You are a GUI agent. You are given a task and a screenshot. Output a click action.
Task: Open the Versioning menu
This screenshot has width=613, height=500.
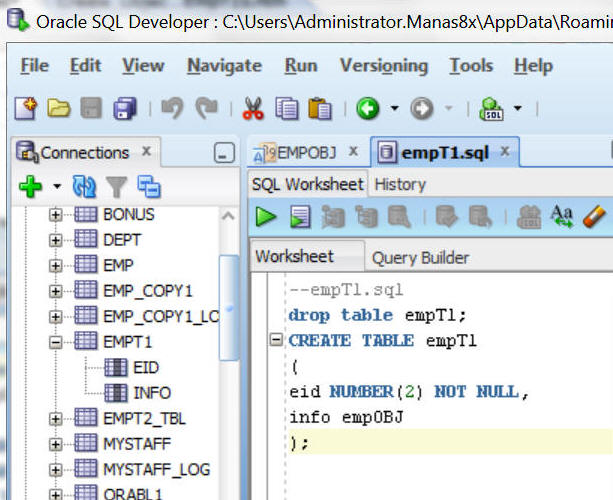[x=384, y=66]
